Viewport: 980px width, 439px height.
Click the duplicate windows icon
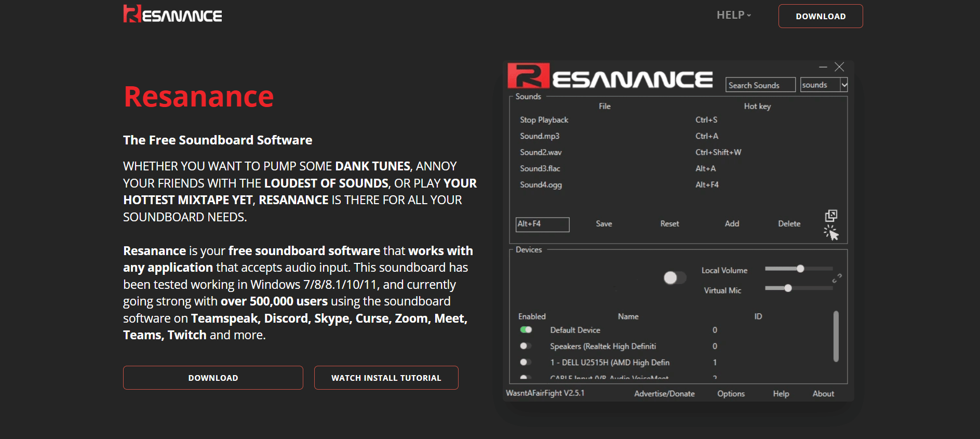tap(831, 216)
